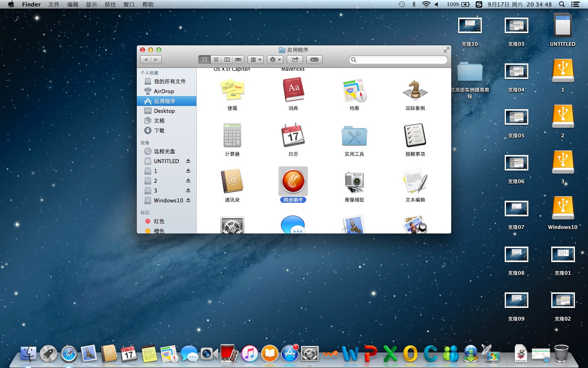This screenshot has height=368, width=588.
Task: Eject volume 1 in Finder sidebar
Action: [188, 171]
